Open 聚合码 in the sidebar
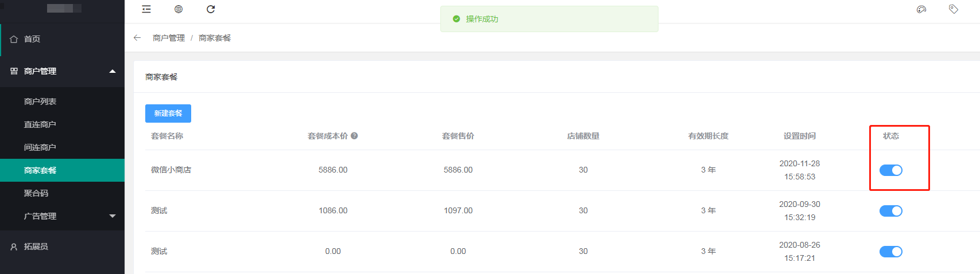 pos(62,193)
